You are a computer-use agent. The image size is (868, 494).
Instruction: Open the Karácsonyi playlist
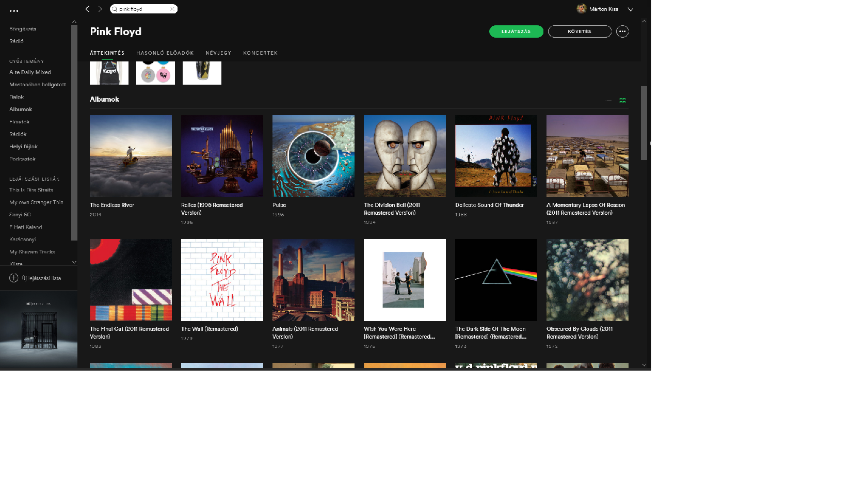click(23, 240)
